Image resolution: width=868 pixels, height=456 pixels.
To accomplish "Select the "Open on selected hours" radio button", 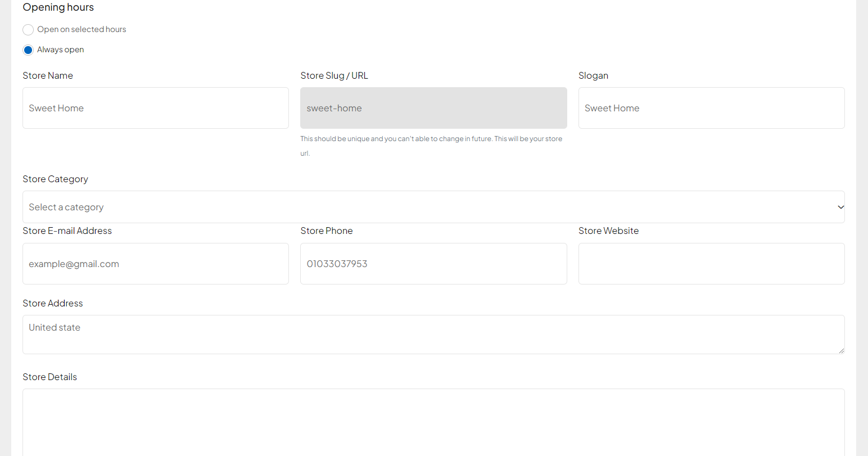I will (x=28, y=30).
